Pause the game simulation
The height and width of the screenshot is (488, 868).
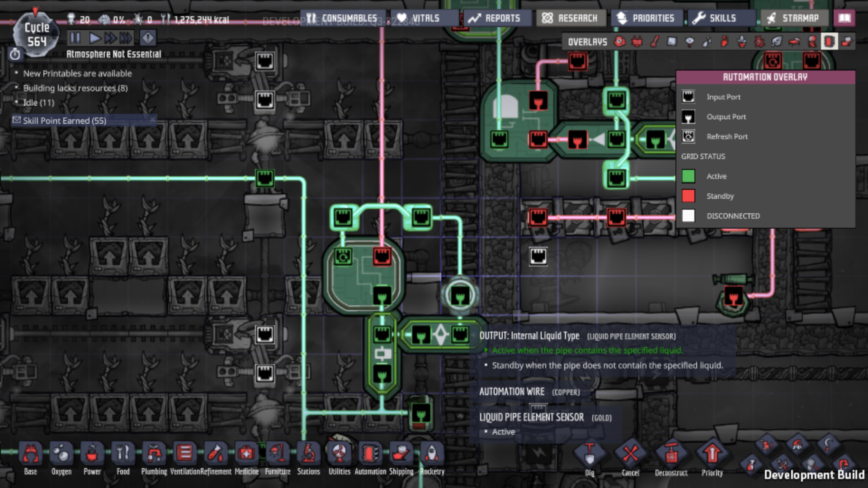75,38
